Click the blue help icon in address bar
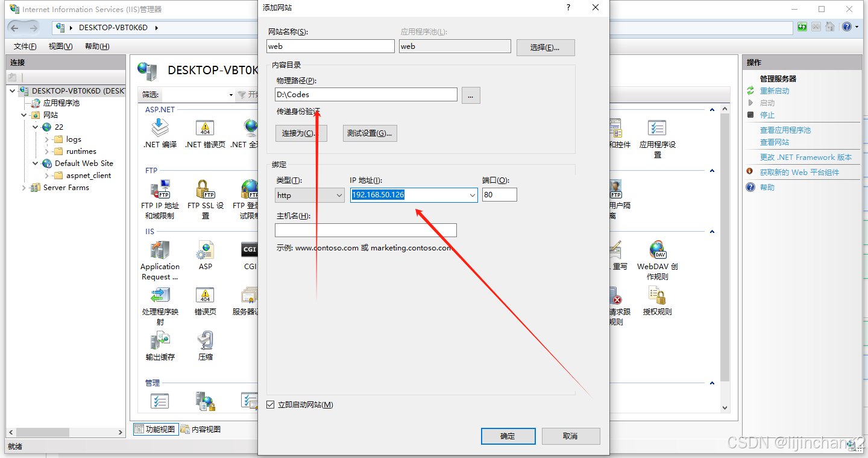868x458 pixels. (x=847, y=27)
